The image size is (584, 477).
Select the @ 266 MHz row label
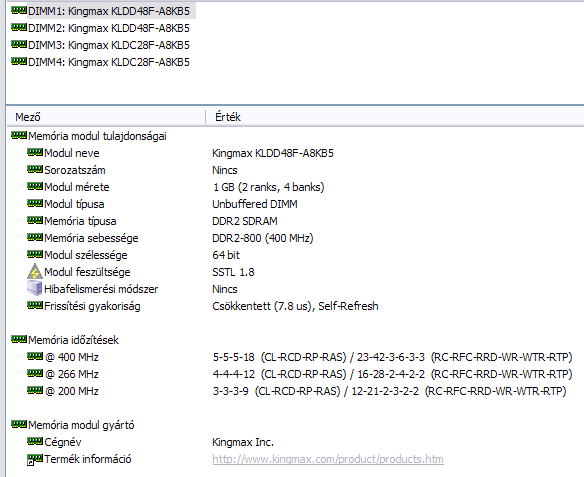[72, 374]
